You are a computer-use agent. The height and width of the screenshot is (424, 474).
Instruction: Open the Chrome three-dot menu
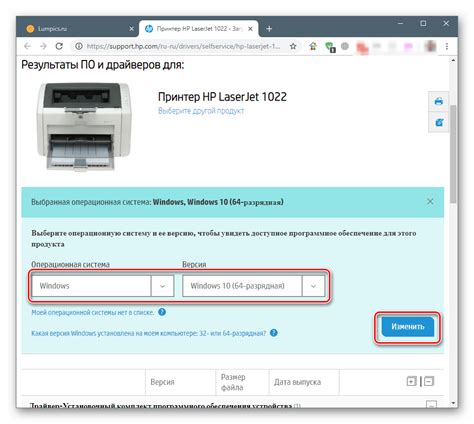coord(447,46)
